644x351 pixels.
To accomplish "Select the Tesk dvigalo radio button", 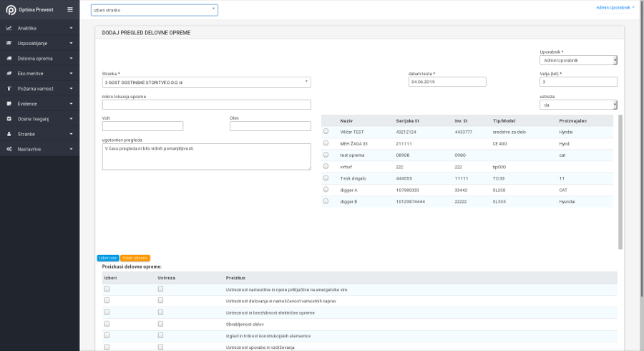I will (326, 178).
